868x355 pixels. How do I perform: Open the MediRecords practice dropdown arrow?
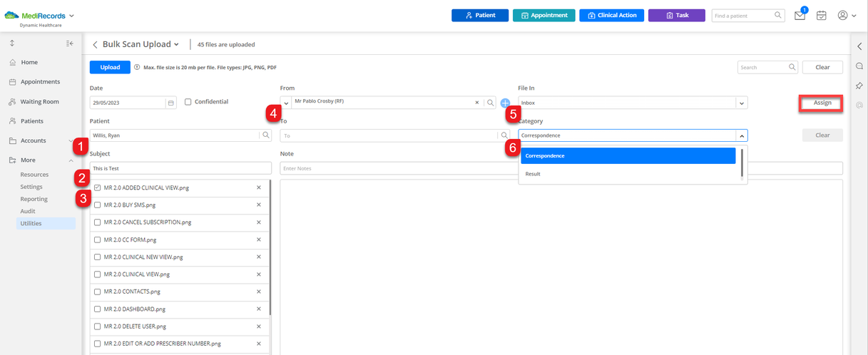(71, 15)
